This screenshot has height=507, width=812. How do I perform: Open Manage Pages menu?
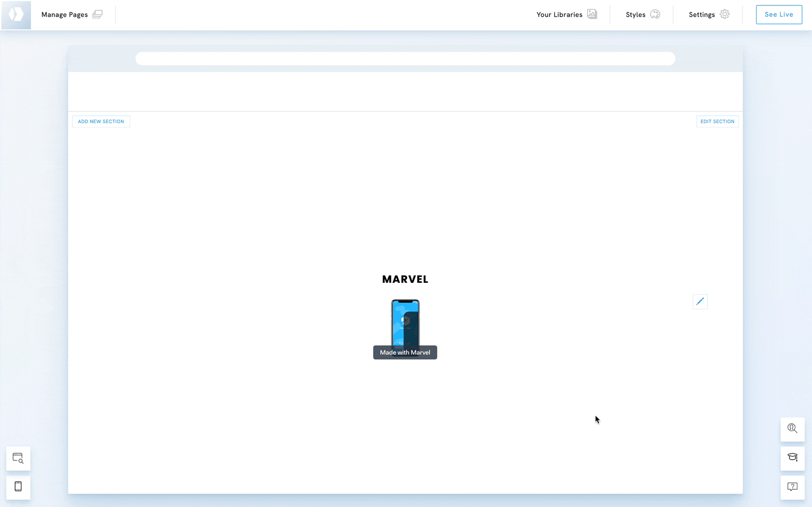click(x=65, y=15)
